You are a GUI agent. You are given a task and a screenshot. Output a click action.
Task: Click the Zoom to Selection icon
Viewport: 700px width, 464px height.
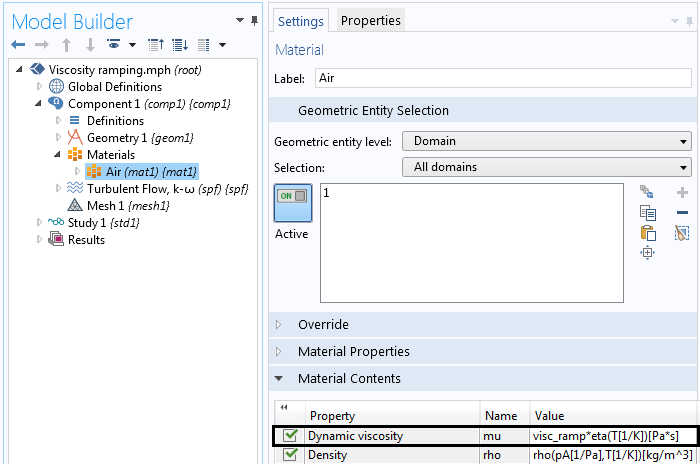point(647,253)
